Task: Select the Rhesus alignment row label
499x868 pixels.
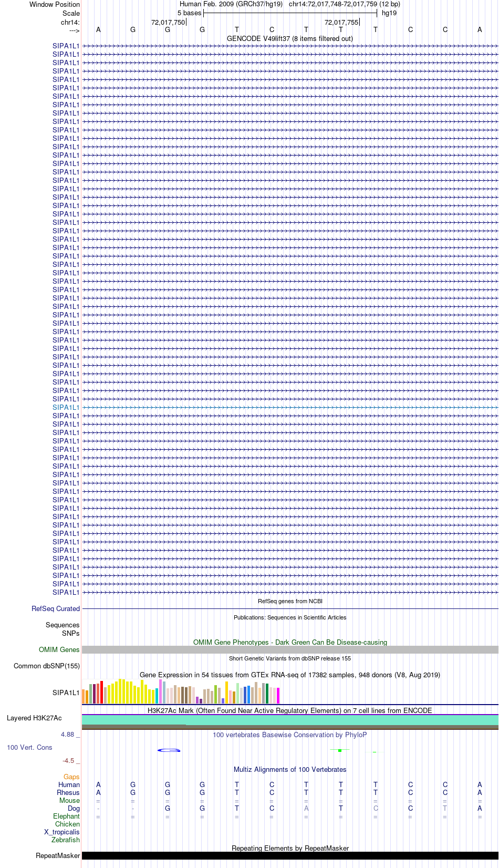Action: pyautogui.click(x=68, y=792)
